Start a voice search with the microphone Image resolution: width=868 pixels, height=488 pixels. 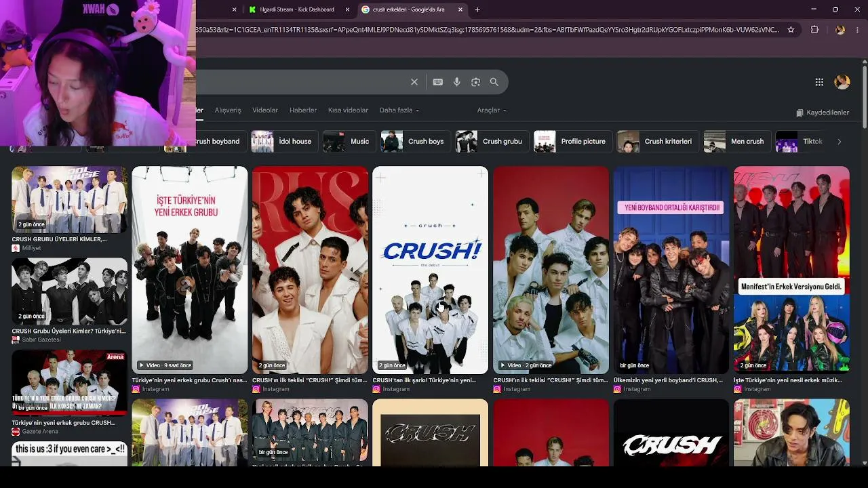457,82
